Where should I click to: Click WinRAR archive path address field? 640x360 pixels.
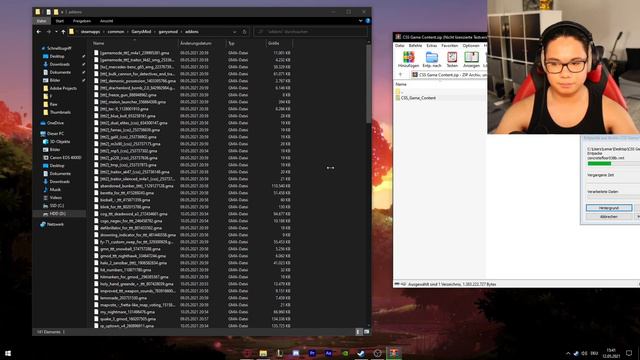coord(448,75)
